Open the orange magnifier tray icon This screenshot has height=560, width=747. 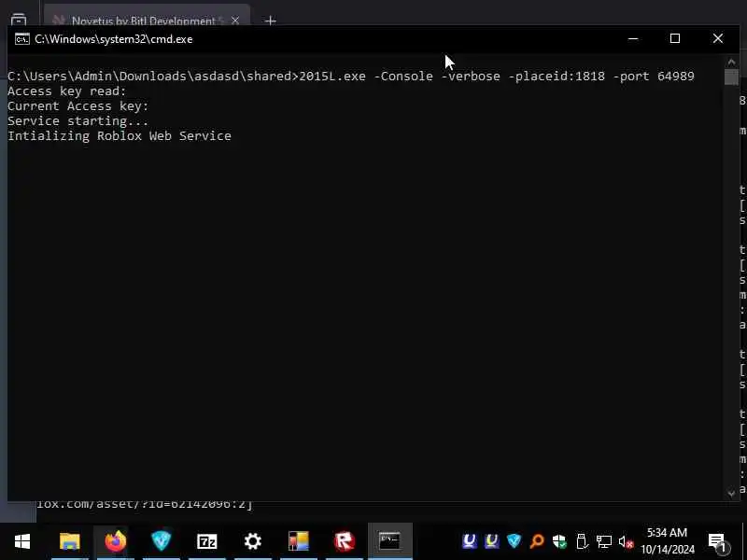[x=536, y=541]
